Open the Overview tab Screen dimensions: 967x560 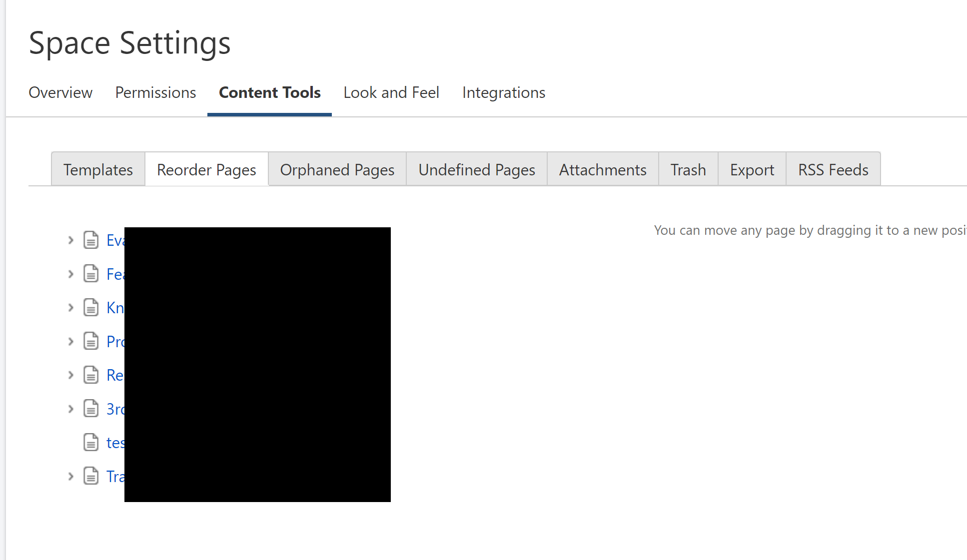[60, 92]
